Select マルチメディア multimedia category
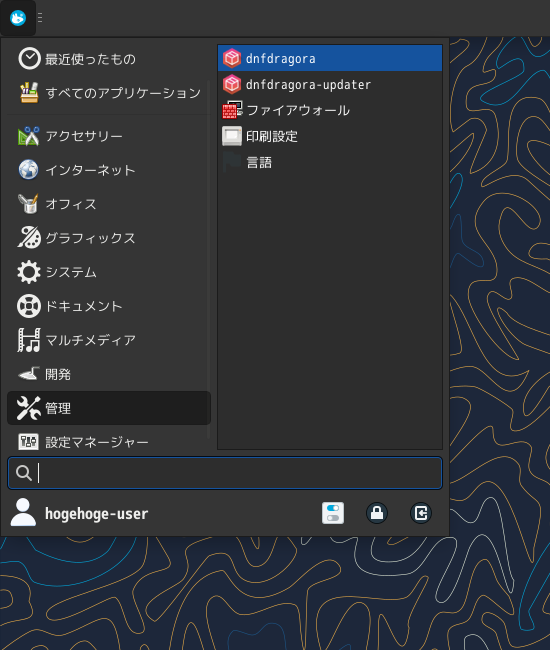 pos(109,340)
